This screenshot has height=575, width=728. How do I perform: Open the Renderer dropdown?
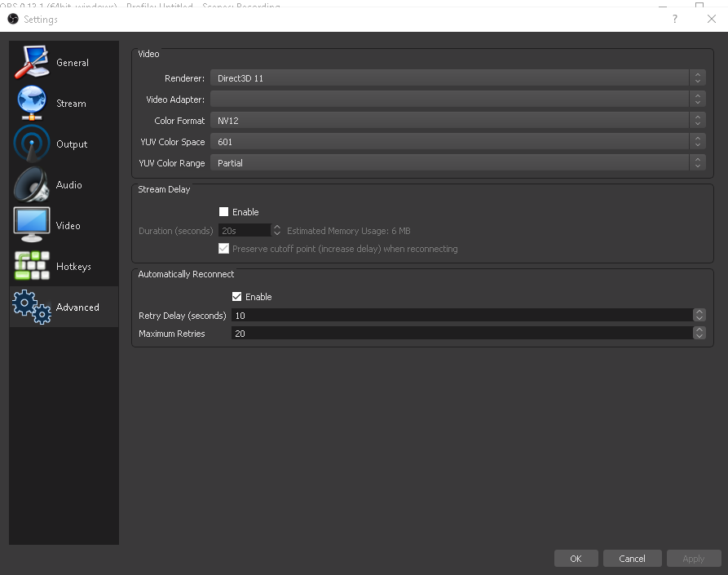458,78
